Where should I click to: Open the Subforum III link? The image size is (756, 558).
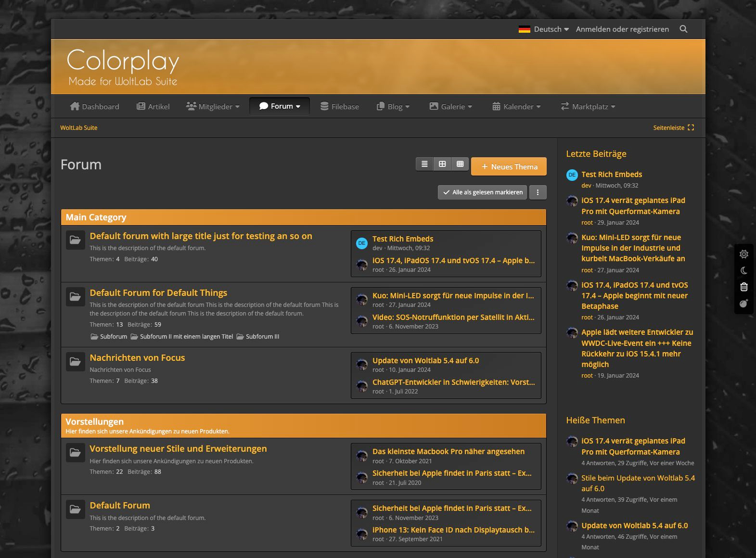click(x=262, y=337)
